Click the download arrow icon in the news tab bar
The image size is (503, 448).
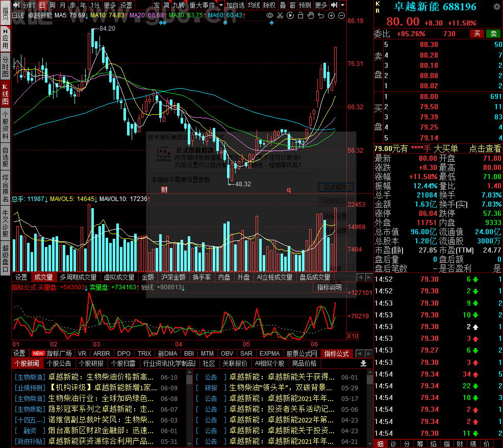[363, 363]
